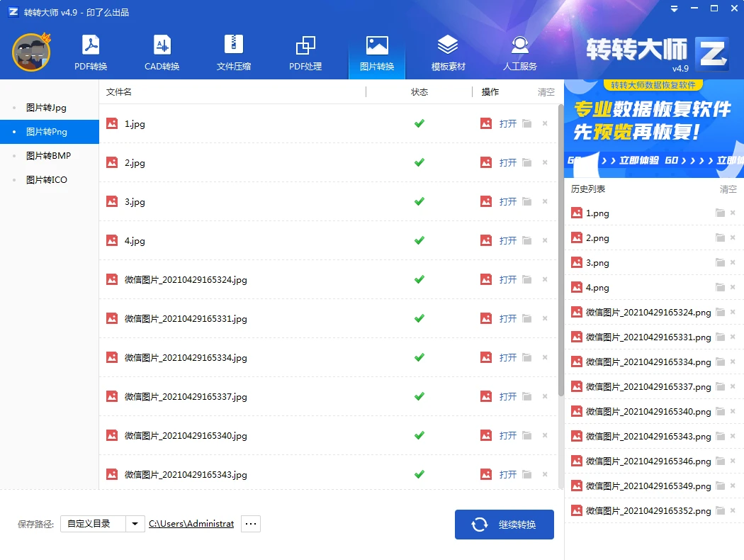The width and height of the screenshot is (744, 560).
Task: Click the user avatar icon top left
Action: click(x=30, y=52)
